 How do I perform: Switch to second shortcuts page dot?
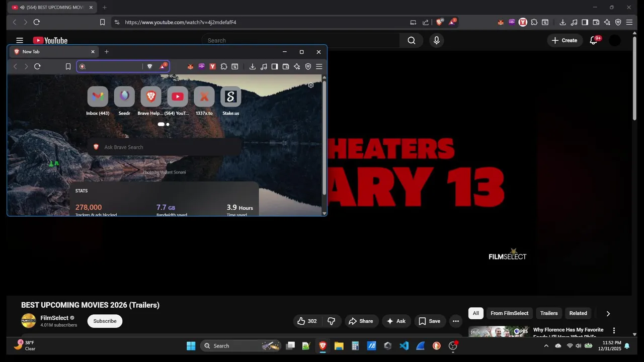pos(168,124)
